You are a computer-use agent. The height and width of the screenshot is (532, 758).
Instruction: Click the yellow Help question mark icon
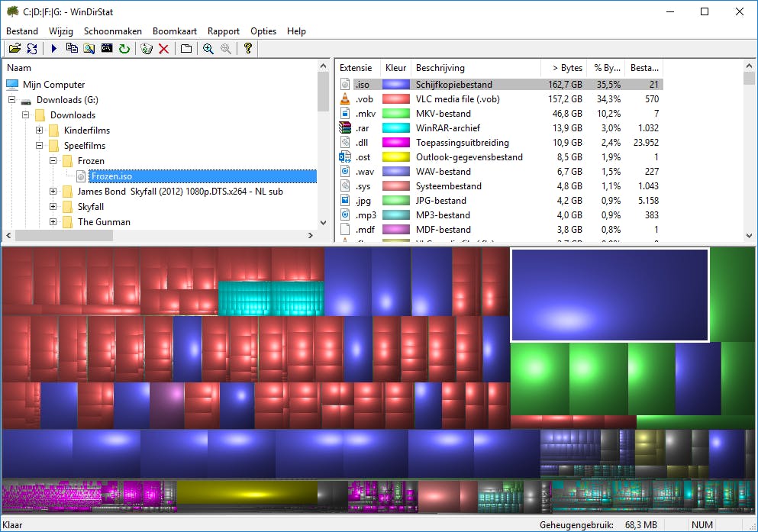click(248, 48)
